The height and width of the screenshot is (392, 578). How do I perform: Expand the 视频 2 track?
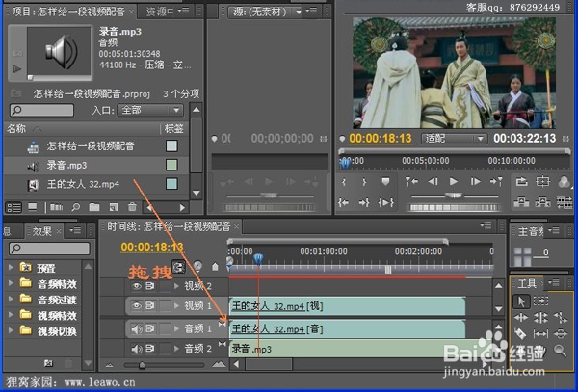pyautogui.click(x=176, y=286)
